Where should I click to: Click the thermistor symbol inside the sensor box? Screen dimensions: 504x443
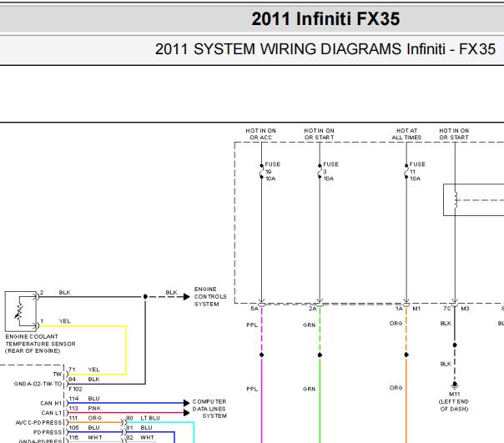tap(19, 311)
